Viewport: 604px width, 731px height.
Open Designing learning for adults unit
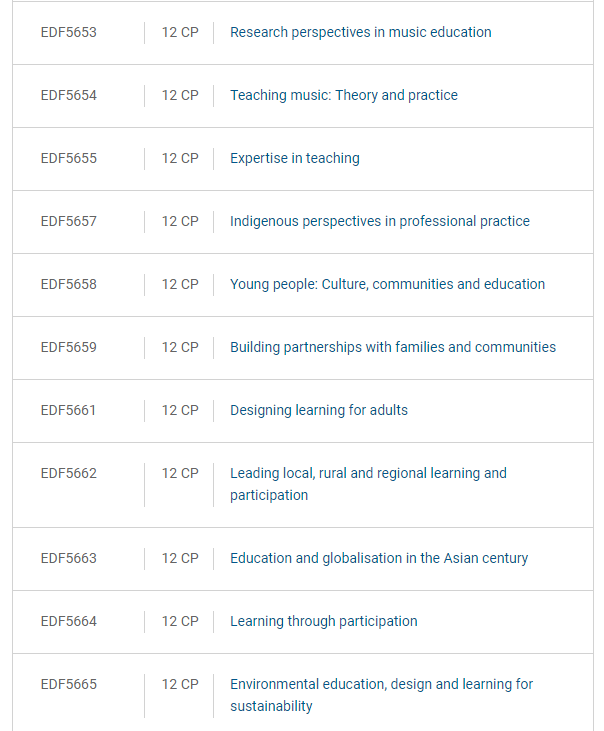[x=318, y=410]
